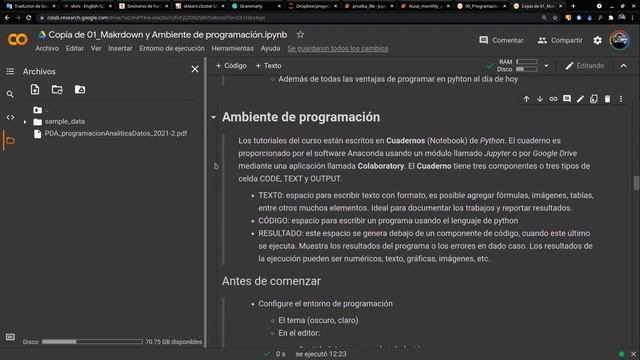Click the Compartir share button
The image size is (640, 360).
[560, 40]
